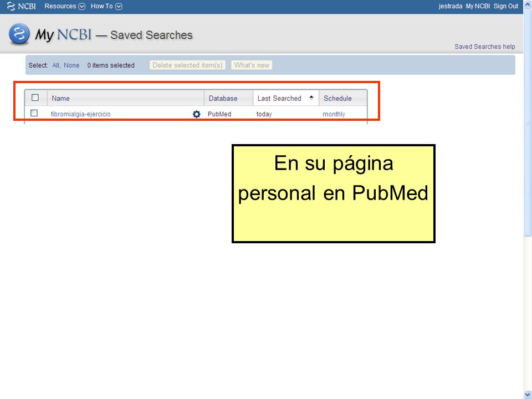Open settings gear for fibromialgia-ejercicio search
This screenshot has height=399, width=532.
(196, 114)
